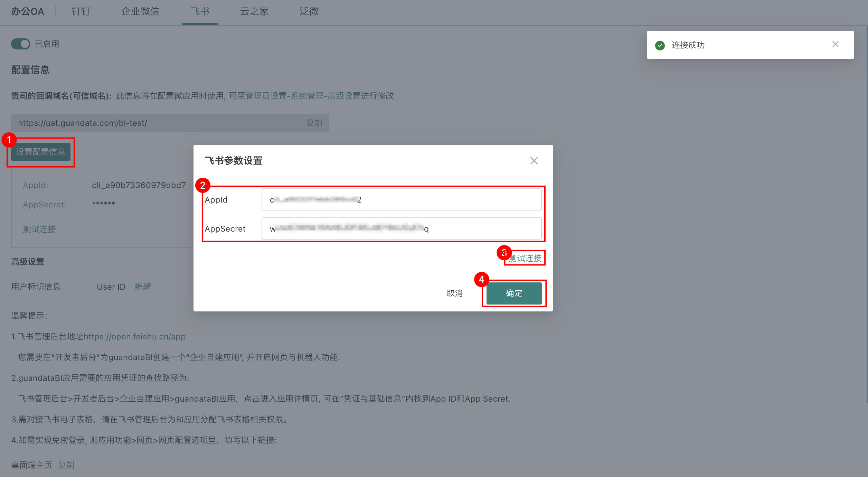Toggle the 已启用 switch off
Viewport: 868px width, 477px height.
tap(21, 44)
